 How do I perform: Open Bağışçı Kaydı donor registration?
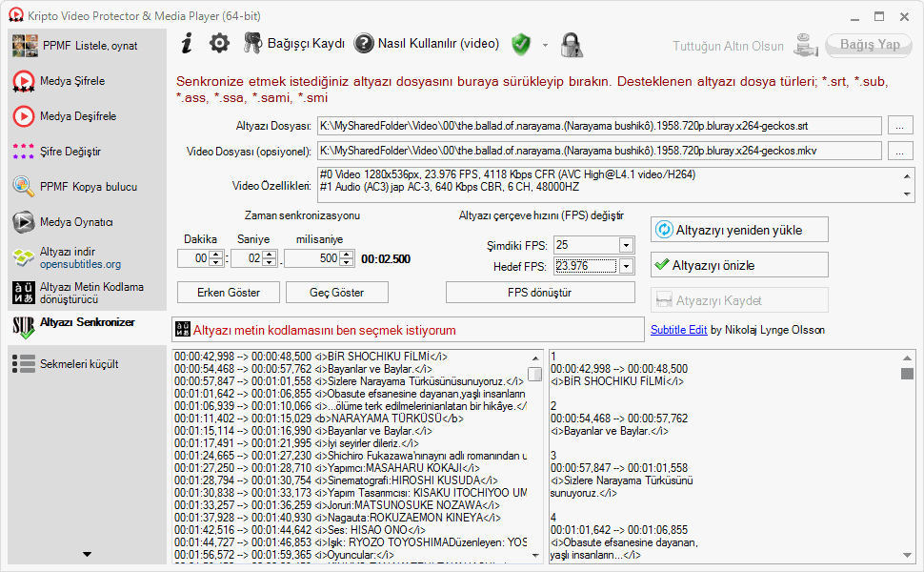coord(293,44)
